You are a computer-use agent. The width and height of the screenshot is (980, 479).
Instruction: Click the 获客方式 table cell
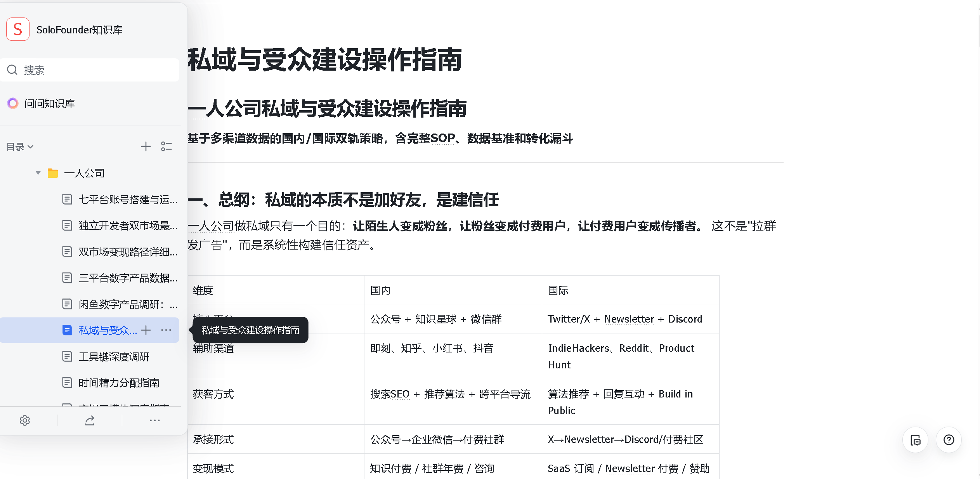coord(276,402)
